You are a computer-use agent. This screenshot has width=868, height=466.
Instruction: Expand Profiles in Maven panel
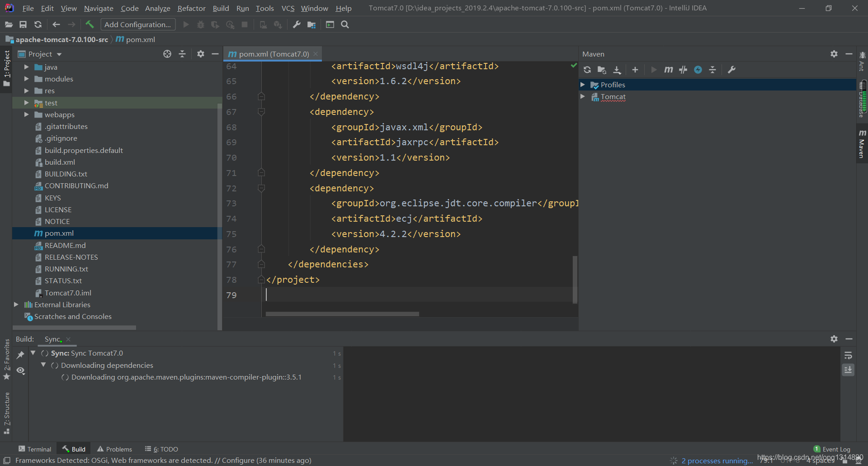coord(583,85)
